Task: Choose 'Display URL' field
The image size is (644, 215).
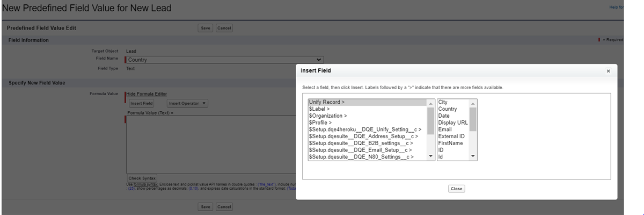Action: tap(453, 123)
